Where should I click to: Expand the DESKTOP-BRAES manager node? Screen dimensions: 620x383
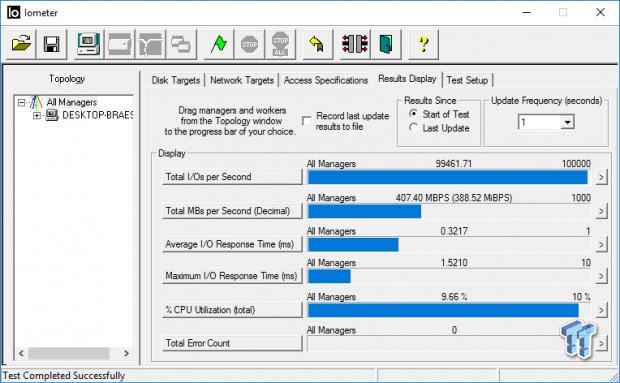click(37, 115)
